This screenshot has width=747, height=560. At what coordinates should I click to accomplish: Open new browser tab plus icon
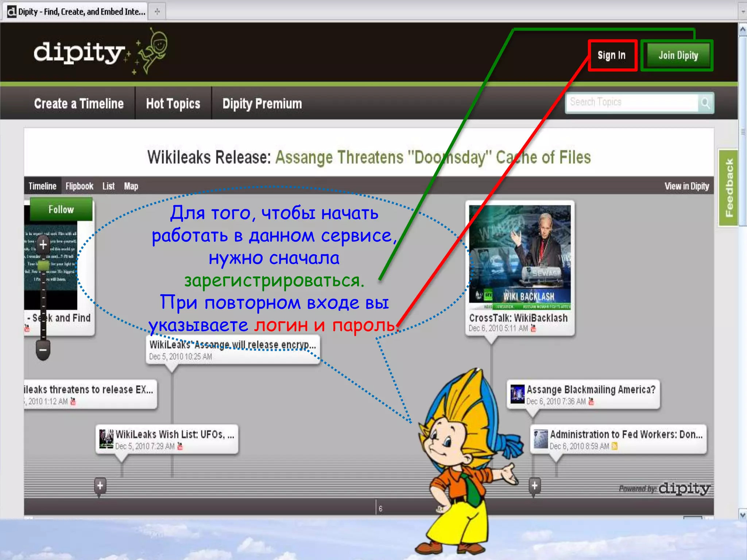point(157,12)
